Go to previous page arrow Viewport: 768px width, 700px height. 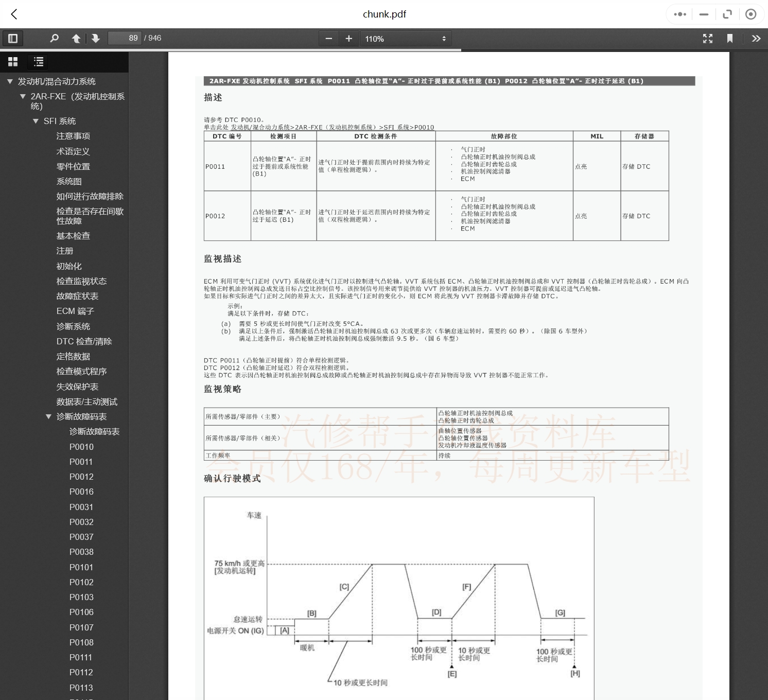76,39
